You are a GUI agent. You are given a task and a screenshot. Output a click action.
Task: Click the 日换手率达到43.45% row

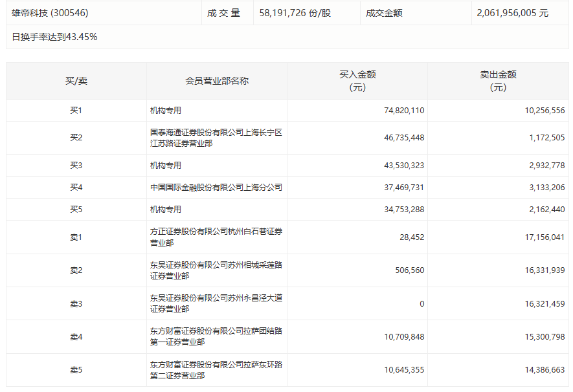(x=287, y=37)
